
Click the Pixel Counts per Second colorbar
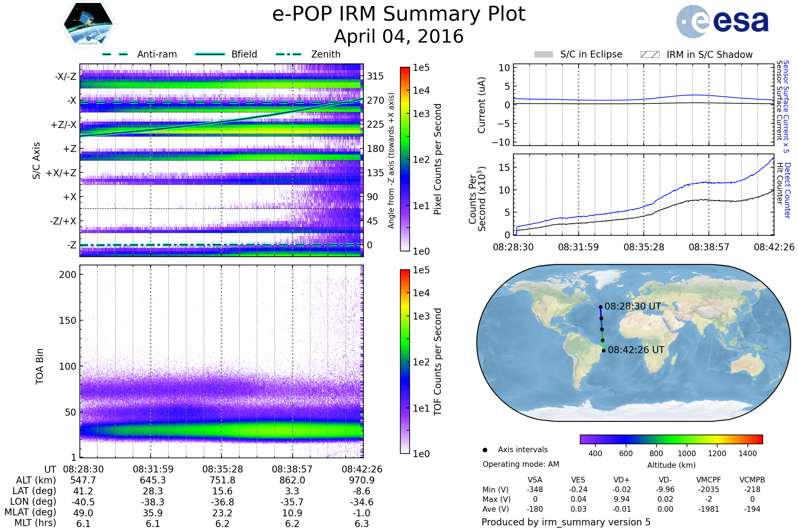tap(405, 159)
